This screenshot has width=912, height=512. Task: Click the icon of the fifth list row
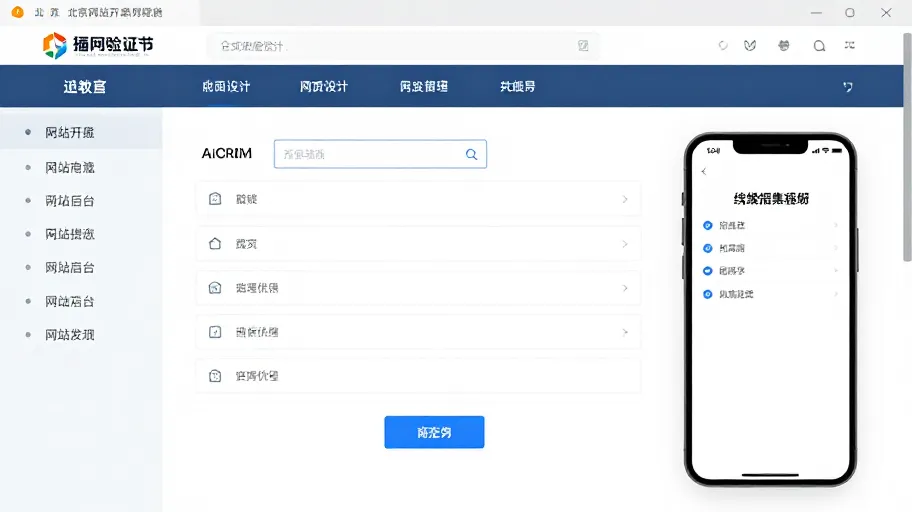[215, 376]
